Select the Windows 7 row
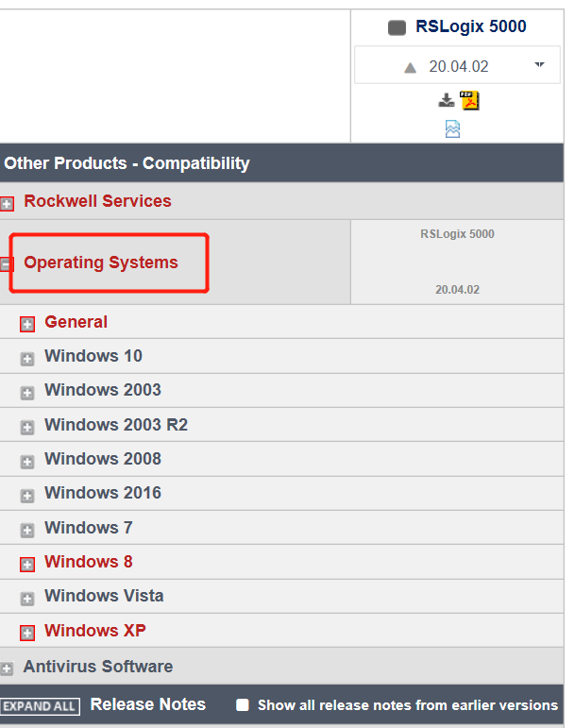 [88, 527]
